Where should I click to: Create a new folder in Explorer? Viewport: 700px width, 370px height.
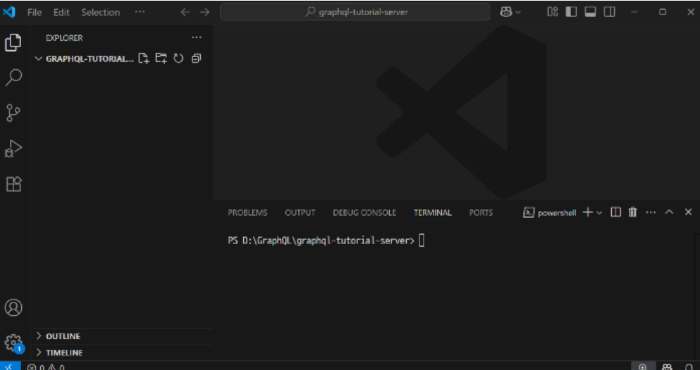coord(161,58)
